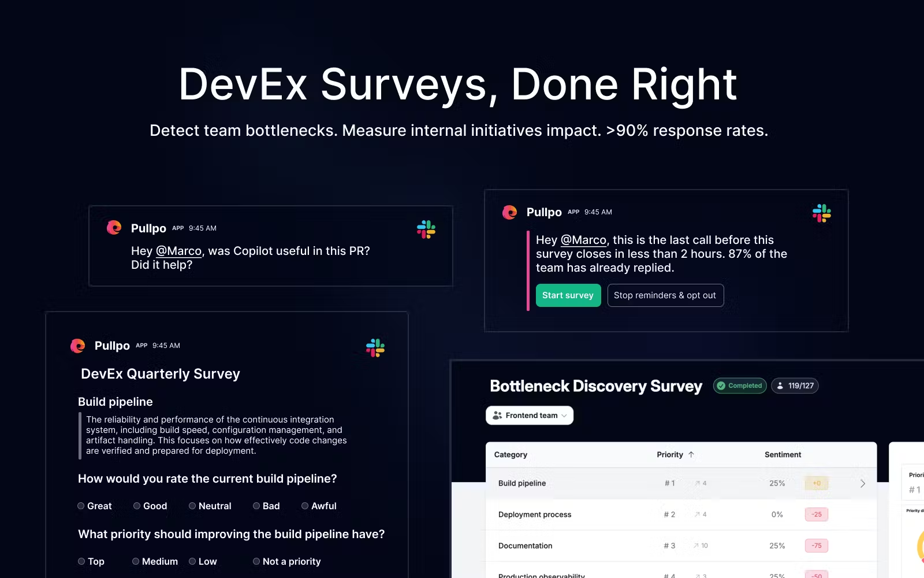Expand the Build pipeline row chevron
The width and height of the screenshot is (924, 578).
863,483
